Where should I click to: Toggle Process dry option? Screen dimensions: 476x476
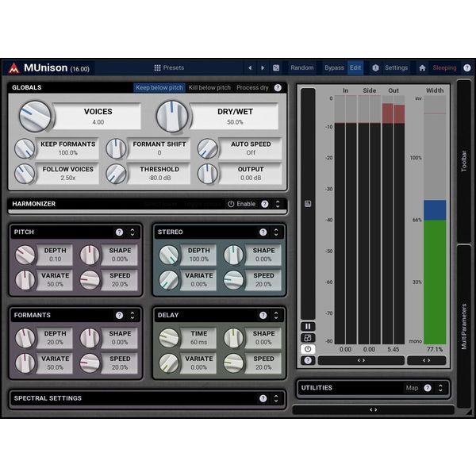click(x=252, y=88)
